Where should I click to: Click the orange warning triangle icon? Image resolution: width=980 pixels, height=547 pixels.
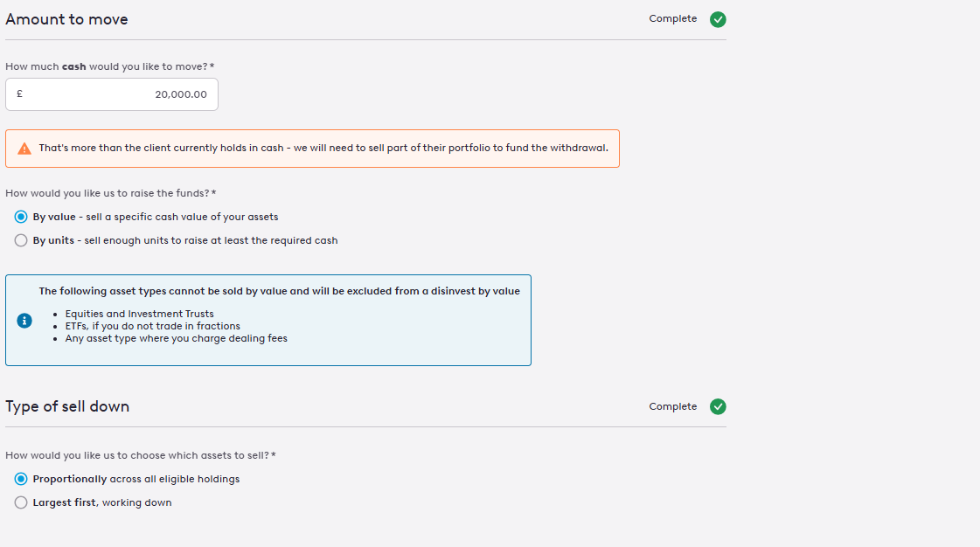click(x=24, y=149)
